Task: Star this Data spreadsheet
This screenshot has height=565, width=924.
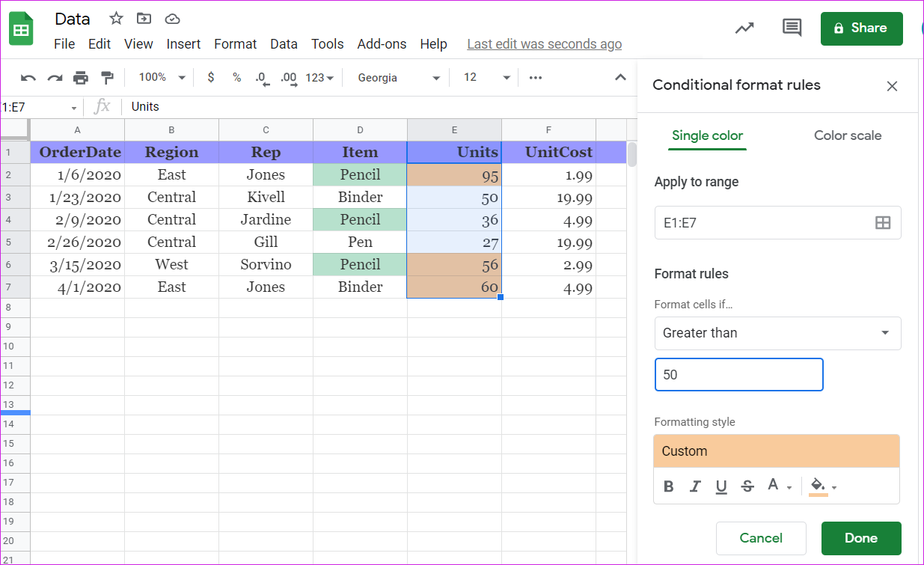Action: [116, 19]
